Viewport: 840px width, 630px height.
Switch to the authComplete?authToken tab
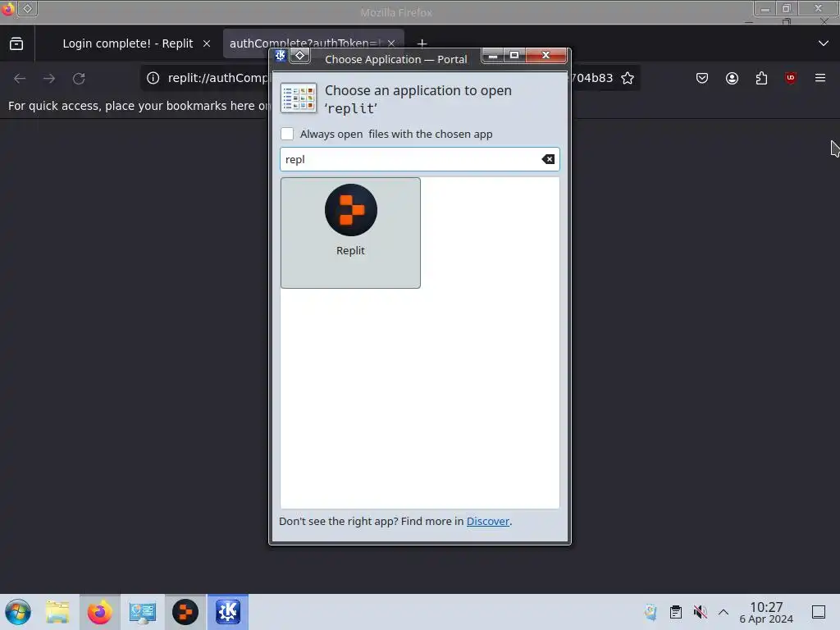click(305, 43)
